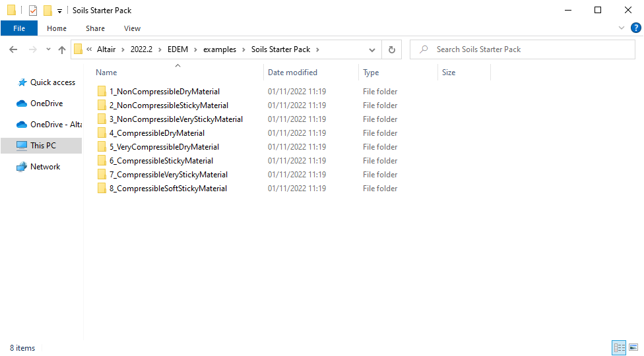Screen dimensions: 644x356
Task: Open the Customize Quick Access Toolbar dropdown
Action: point(59,11)
